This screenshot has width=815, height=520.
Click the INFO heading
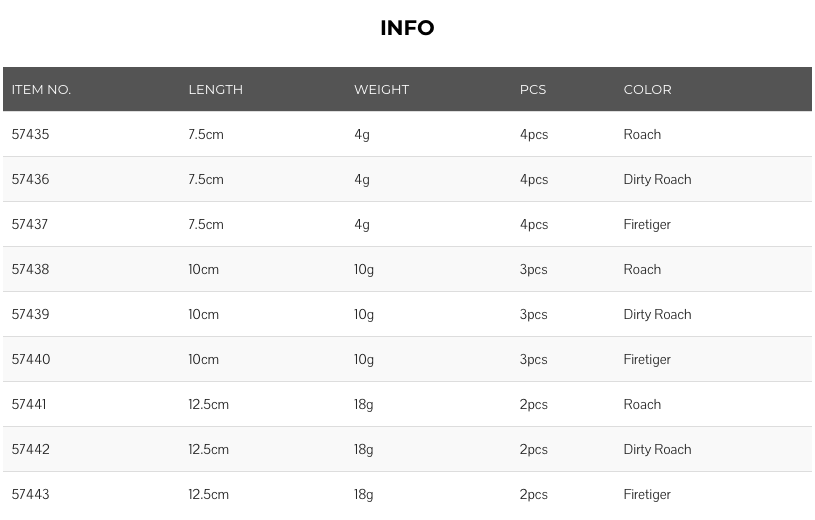(407, 28)
